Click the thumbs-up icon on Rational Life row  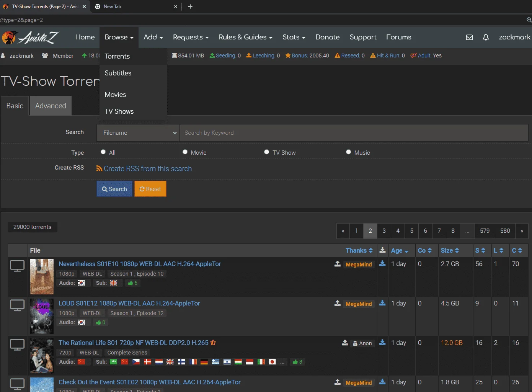pyautogui.click(x=295, y=362)
